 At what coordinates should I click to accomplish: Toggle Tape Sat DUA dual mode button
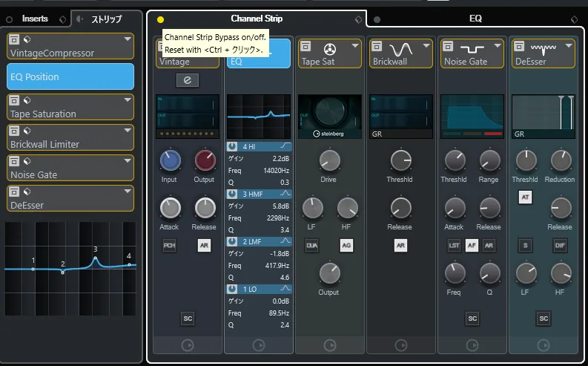click(x=312, y=245)
